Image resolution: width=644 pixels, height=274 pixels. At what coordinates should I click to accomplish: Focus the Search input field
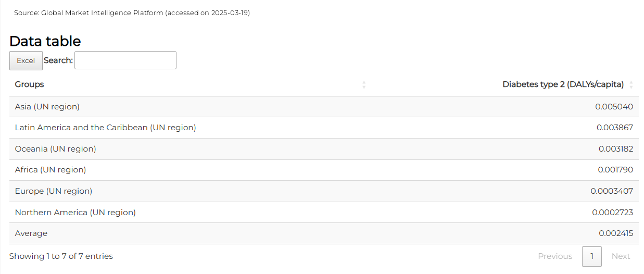125,60
